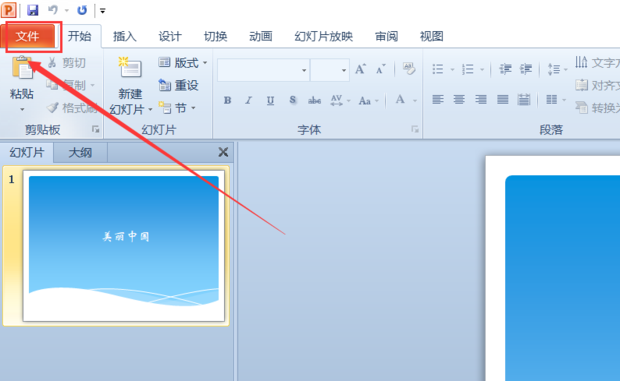Open the font name combo box
The width and height of the screenshot is (620, 381).
(263, 70)
